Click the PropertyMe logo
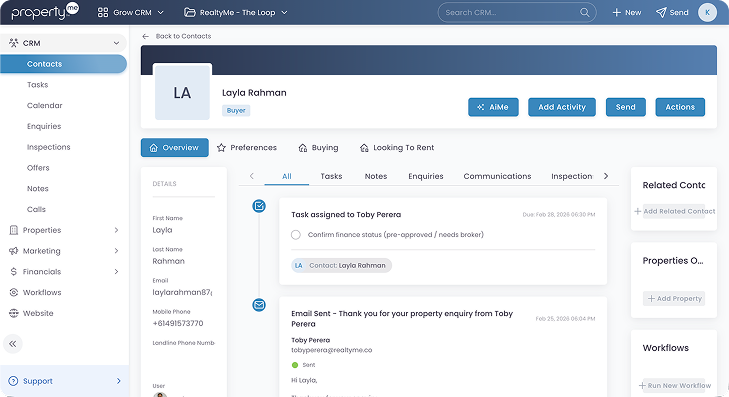Screen dimensions: 729x397 [x=45, y=11]
